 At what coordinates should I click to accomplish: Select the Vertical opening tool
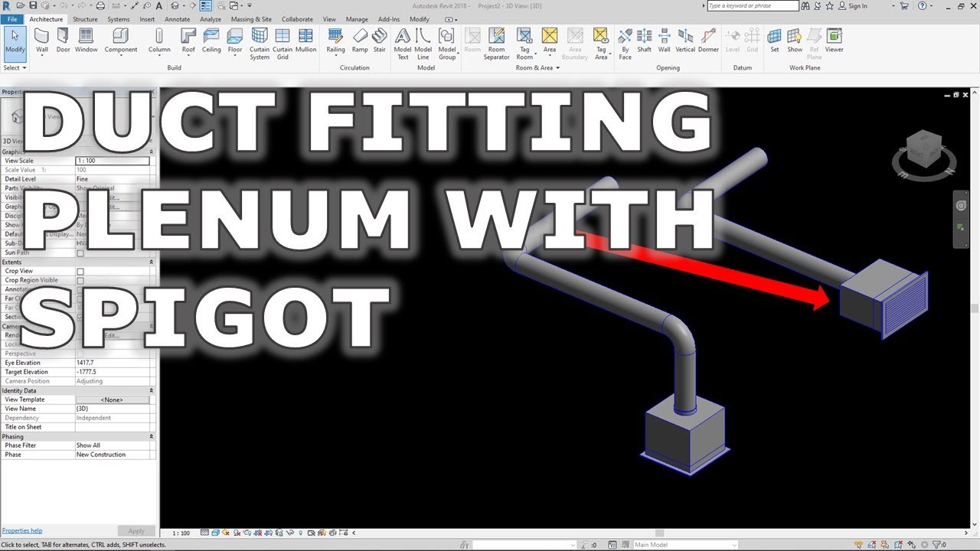click(x=685, y=41)
